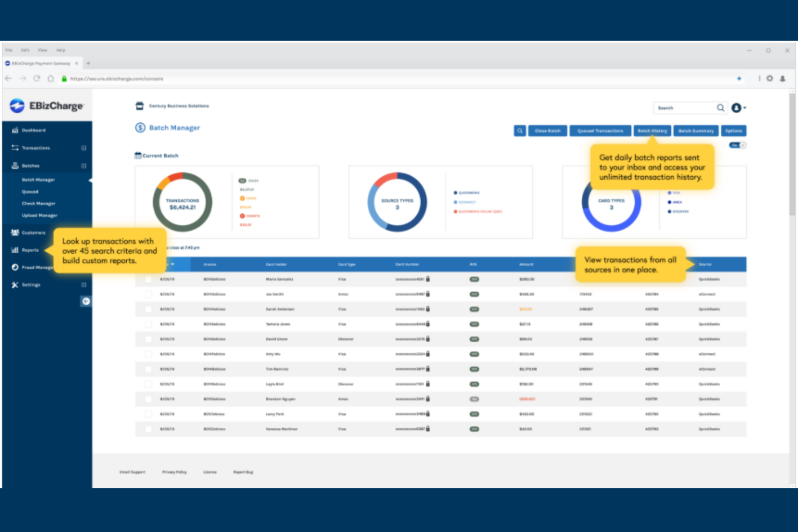Select the Settings wrench icon
Image resolution: width=798 pixels, height=532 pixels.
(x=15, y=285)
